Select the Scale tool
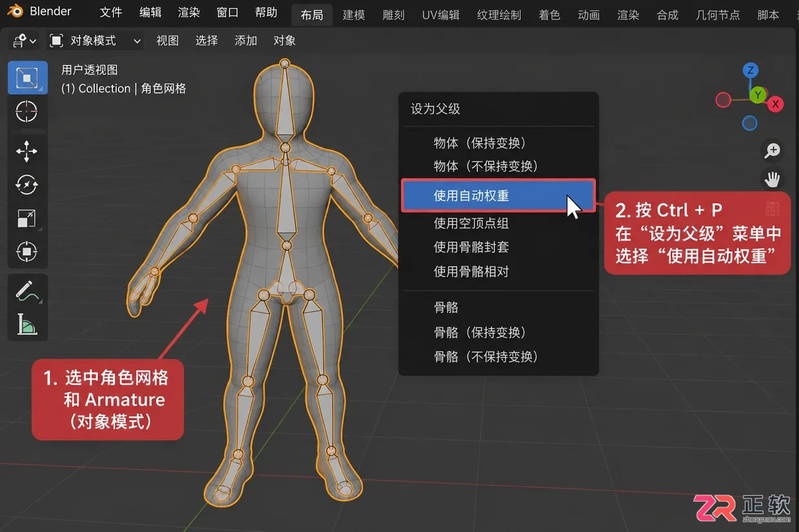Image resolution: width=799 pixels, height=532 pixels. [x=27, y=218]
